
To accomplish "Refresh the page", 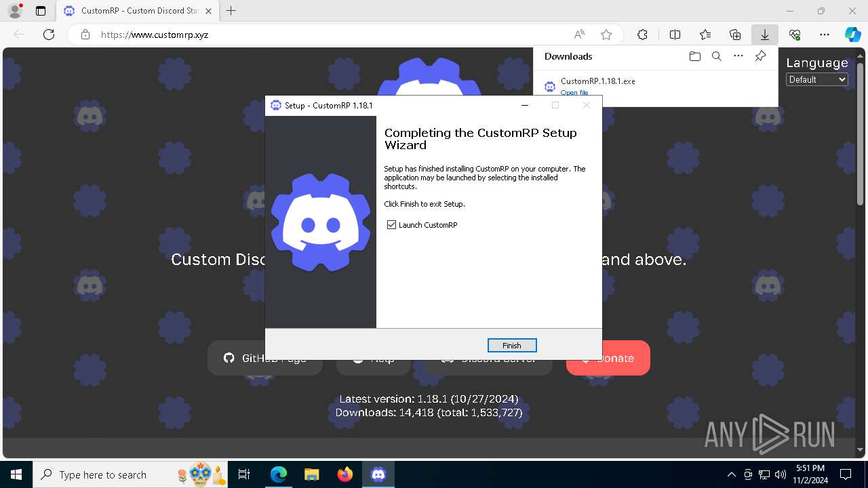I will [x=49, y=35].
